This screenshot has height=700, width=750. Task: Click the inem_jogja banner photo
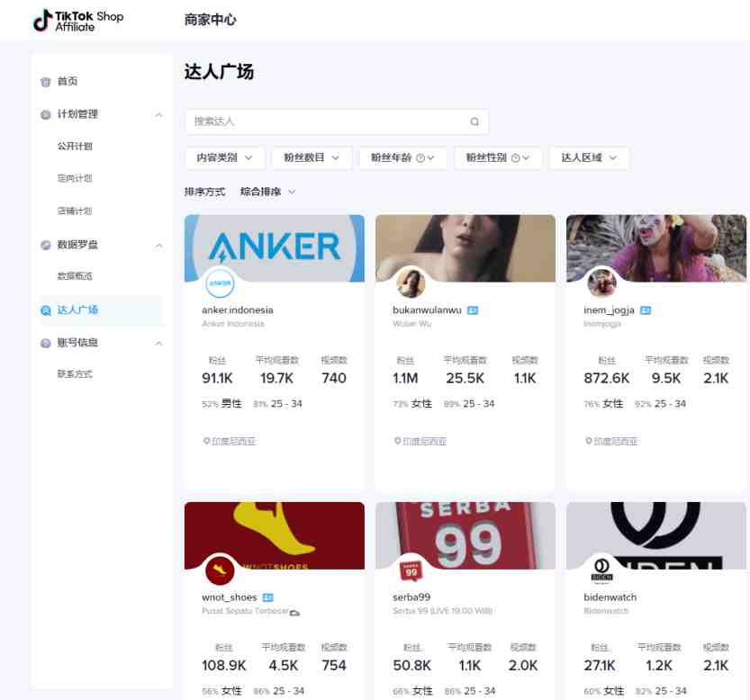pos(656,248)
